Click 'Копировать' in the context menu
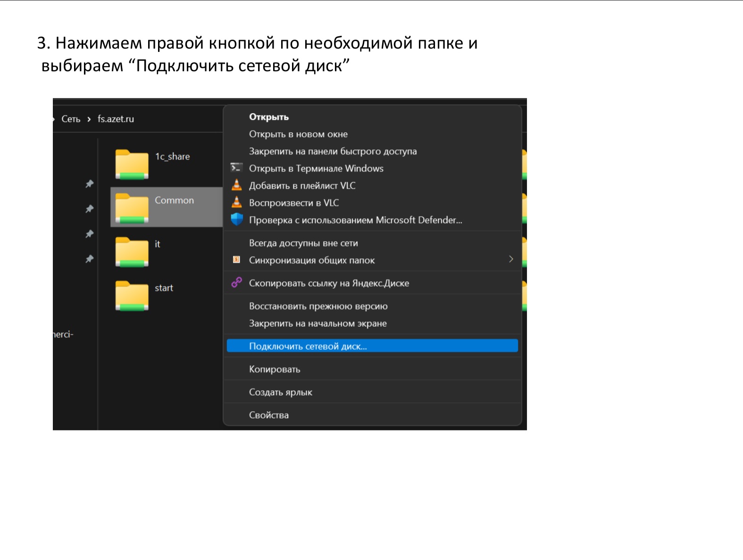The width and height of the screenshot is (743, 560). [x=275, y=370]
